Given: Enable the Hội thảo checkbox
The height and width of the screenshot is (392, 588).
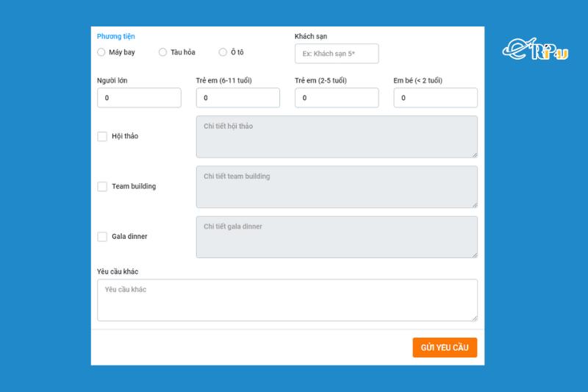Looking at the screenshot, I should coord(102,136).
